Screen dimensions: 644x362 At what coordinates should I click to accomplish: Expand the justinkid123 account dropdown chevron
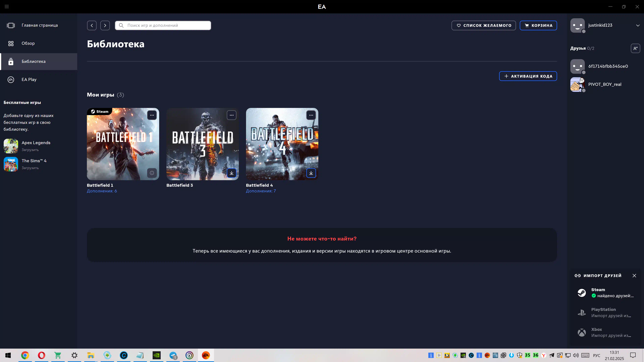pyautogui.click(x=638, y=25)
